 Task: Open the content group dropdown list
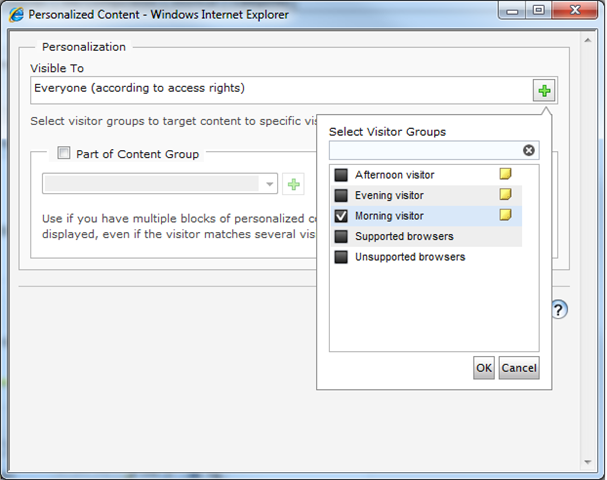click(x=270, y=185)
